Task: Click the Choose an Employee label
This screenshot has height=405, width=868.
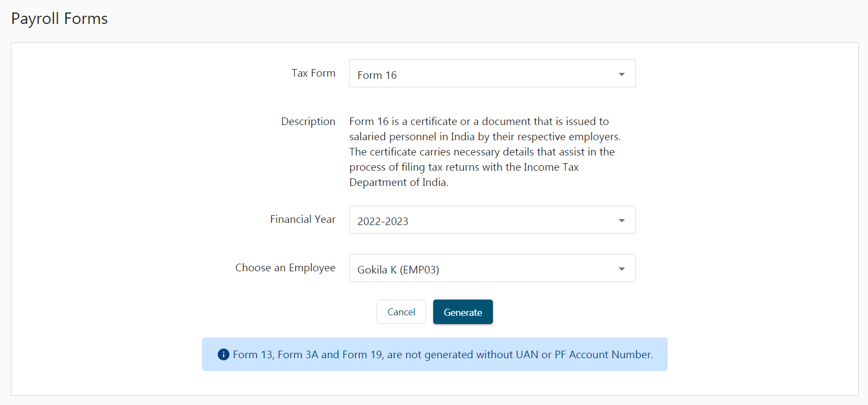Action: tap(285, 267)
